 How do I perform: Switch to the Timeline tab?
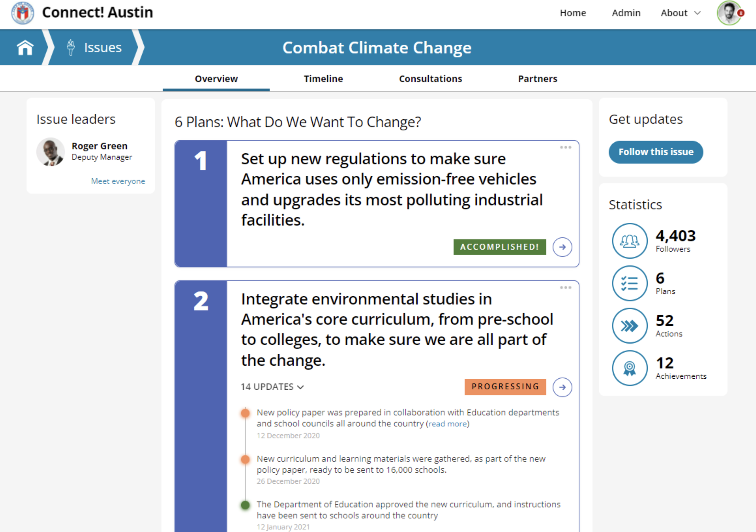pos(323,79)
